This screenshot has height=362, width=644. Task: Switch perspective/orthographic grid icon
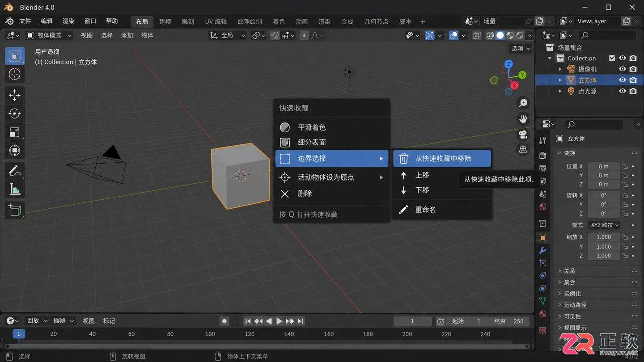(x=523, y=150)
